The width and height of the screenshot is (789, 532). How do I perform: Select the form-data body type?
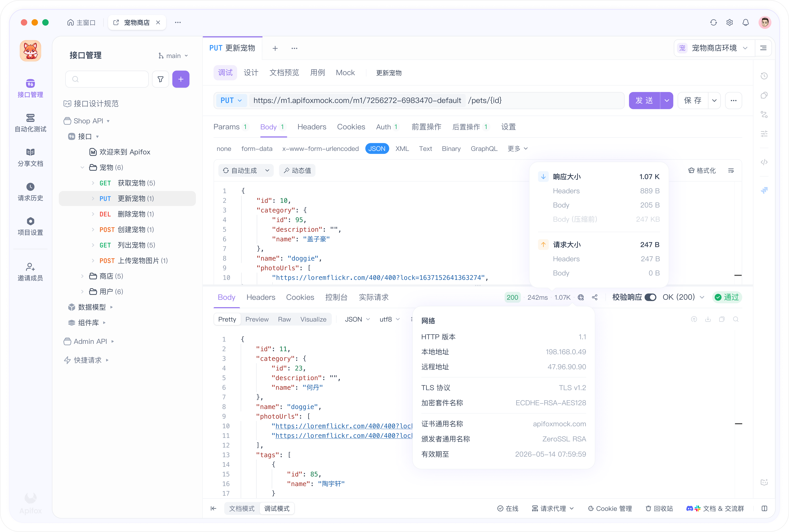(257, 149)
